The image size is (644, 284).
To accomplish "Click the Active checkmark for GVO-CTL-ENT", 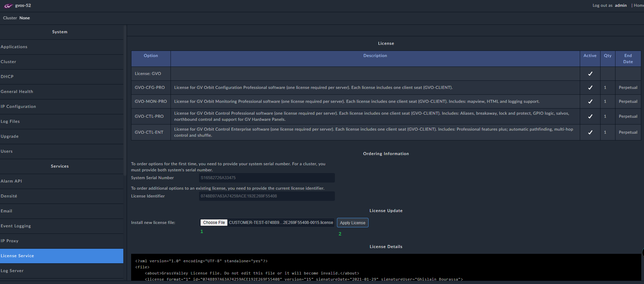I will pos(590,132).
